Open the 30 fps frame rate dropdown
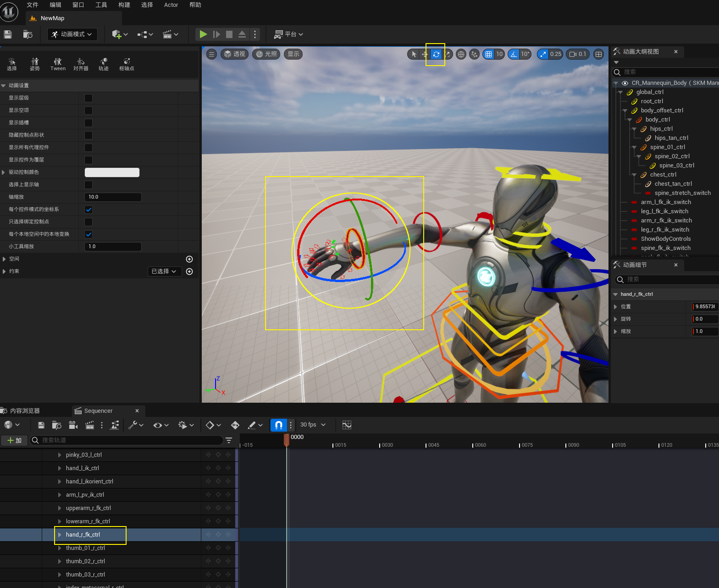 pyautogui.click(x=313, y=425)
